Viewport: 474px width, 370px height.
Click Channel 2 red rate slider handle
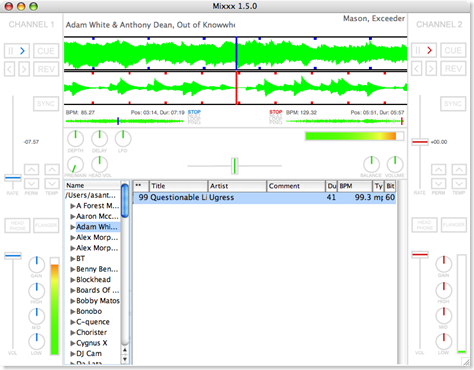420,142
